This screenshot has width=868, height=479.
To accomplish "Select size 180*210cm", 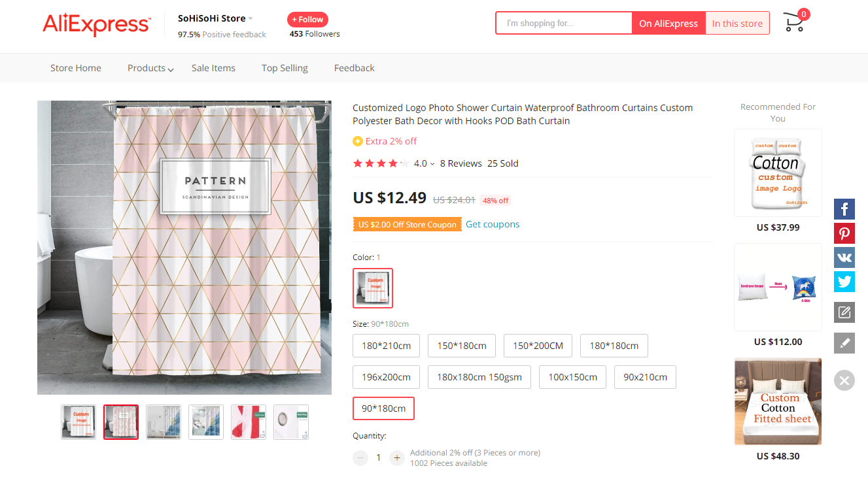I will click(x=386, y=346).
